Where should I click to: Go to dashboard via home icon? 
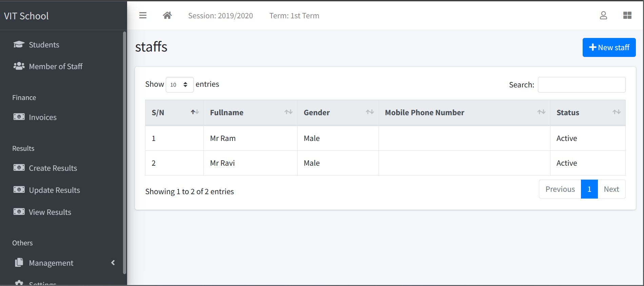[x=167, y=16]
